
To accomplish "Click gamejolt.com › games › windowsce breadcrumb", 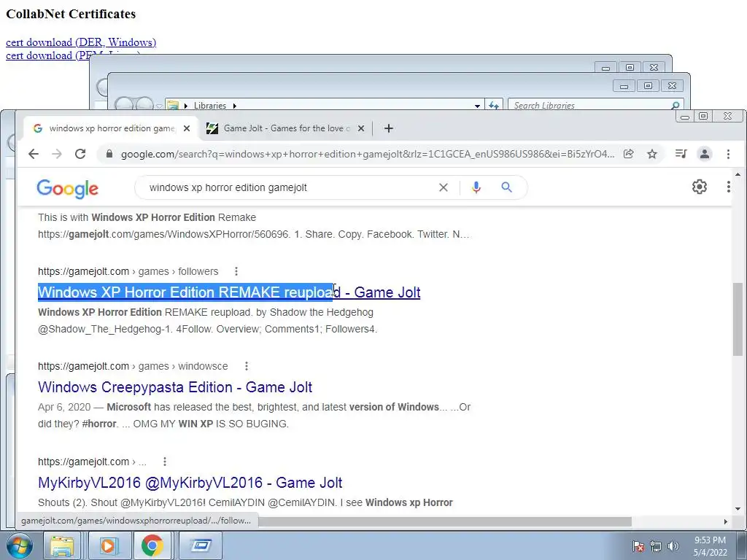I will click(133, 366).
